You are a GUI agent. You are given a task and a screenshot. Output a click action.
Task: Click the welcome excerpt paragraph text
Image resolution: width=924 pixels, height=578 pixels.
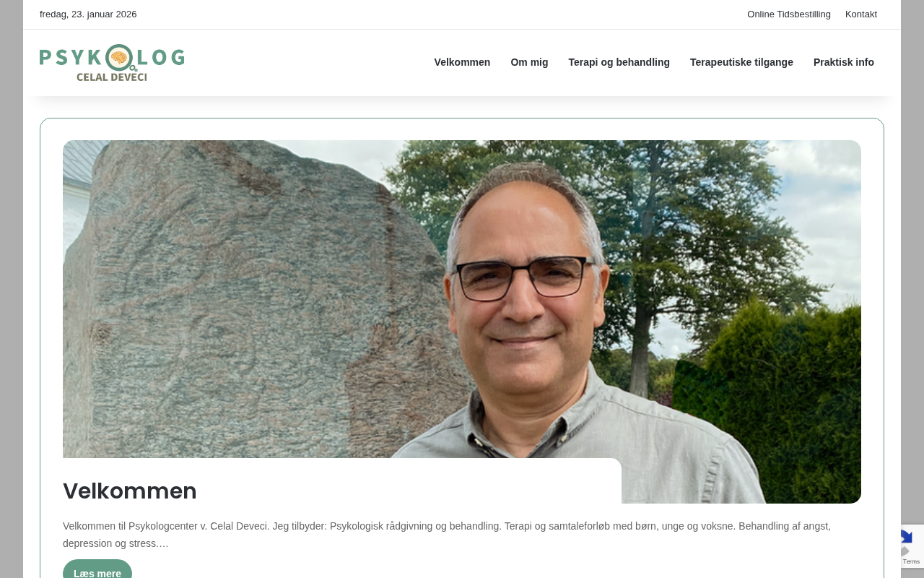[x=447, y=535]
